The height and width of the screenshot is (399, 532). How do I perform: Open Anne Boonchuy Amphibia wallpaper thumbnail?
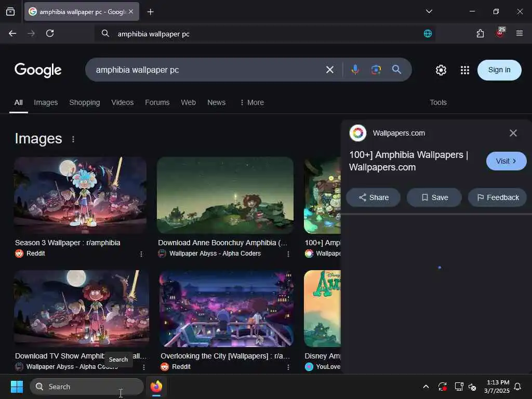click(225, 195)
